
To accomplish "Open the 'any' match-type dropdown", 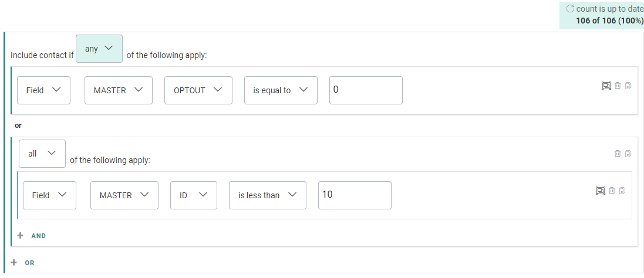I will coord(99,49).
